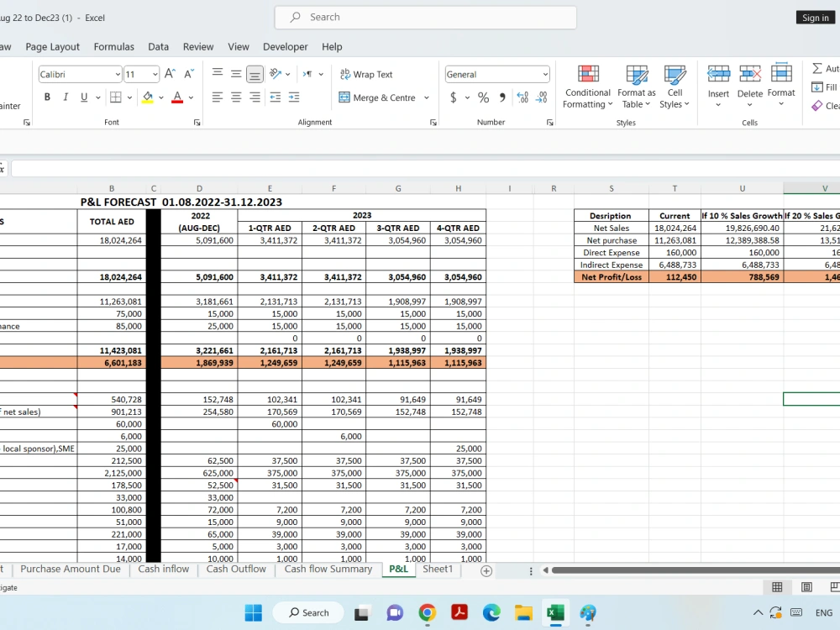
Task: Open the Merge & Centre dropdown arrow
Action: (x=427, y=98)
